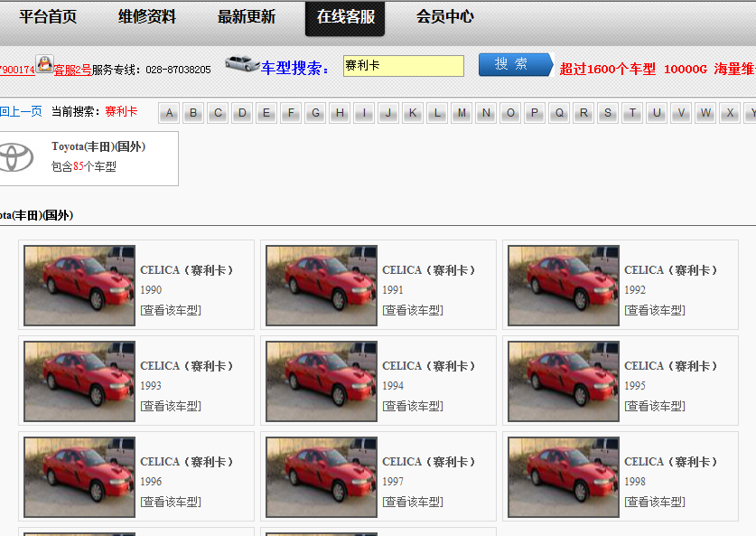Click the vehicle search input field
Screen dimensions: 756x536
[404, 66]
